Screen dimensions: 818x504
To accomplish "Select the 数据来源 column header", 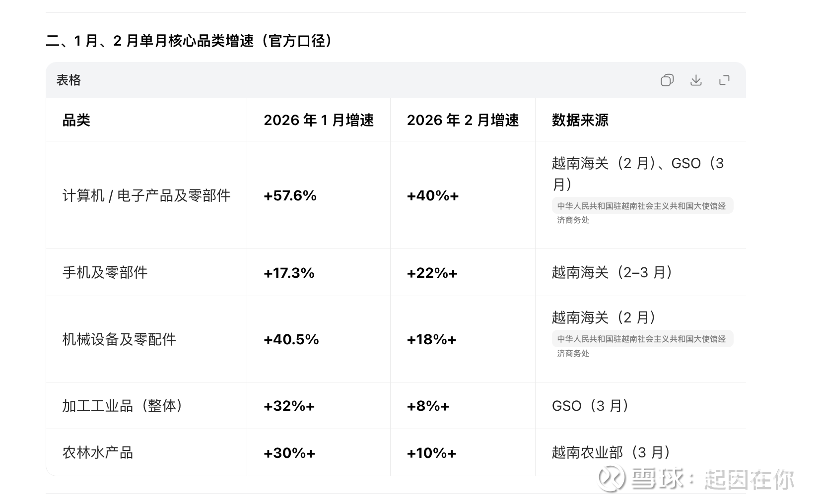I will [x=580, y=120].
